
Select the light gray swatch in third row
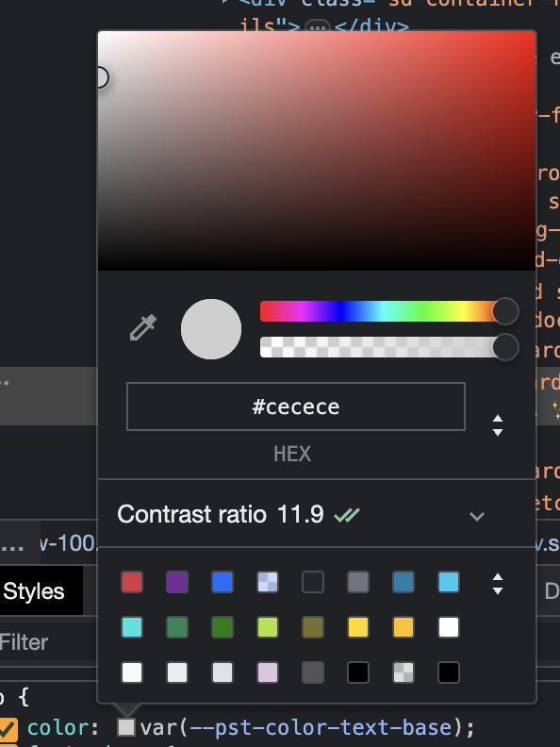tap(222, 672)
